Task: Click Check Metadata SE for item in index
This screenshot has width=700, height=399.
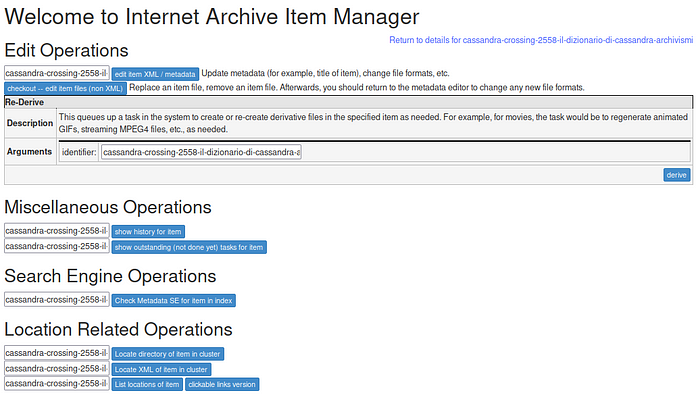Action: coord(173,300)
